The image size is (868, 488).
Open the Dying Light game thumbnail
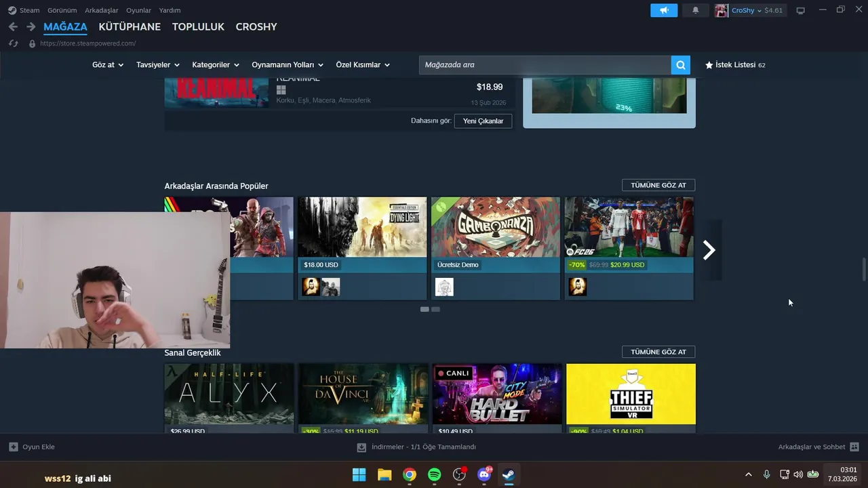click(x=362, y=227)
